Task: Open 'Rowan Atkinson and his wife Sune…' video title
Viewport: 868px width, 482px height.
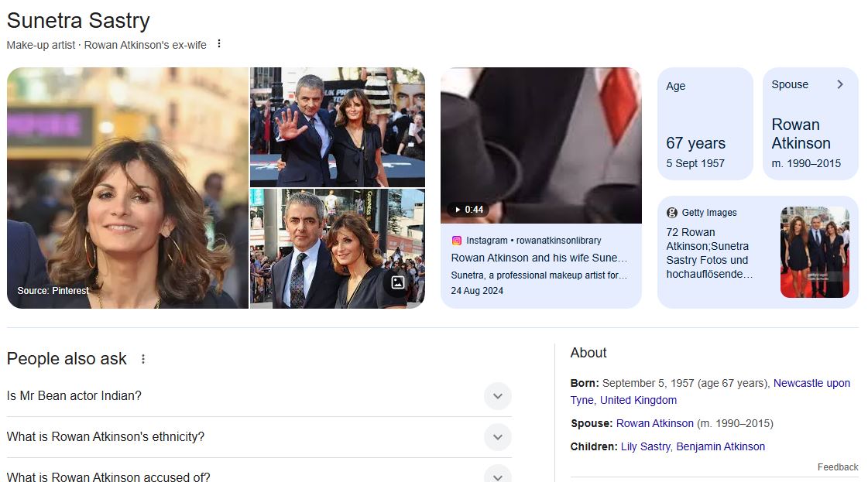Action: click(x=539, y=258)
